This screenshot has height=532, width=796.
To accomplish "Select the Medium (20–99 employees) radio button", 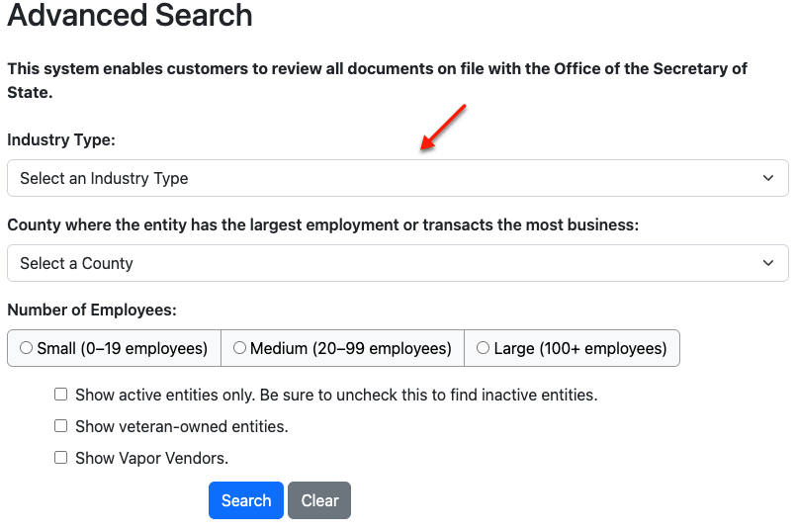I will [239, 348].
